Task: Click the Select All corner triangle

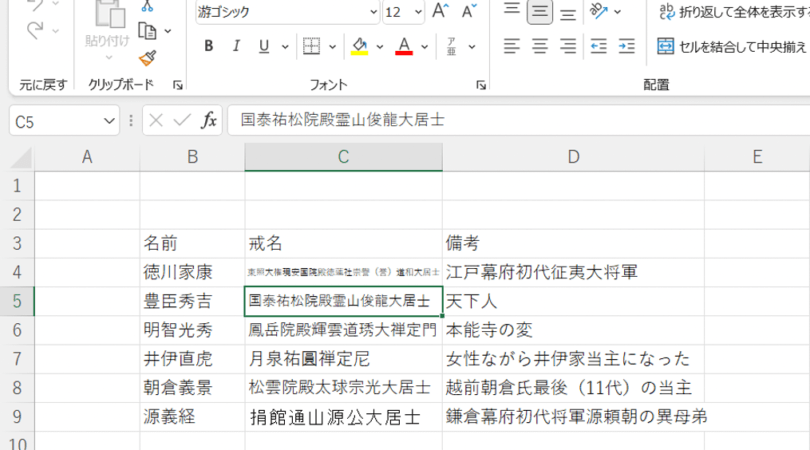Action: [x=22, y=158]
